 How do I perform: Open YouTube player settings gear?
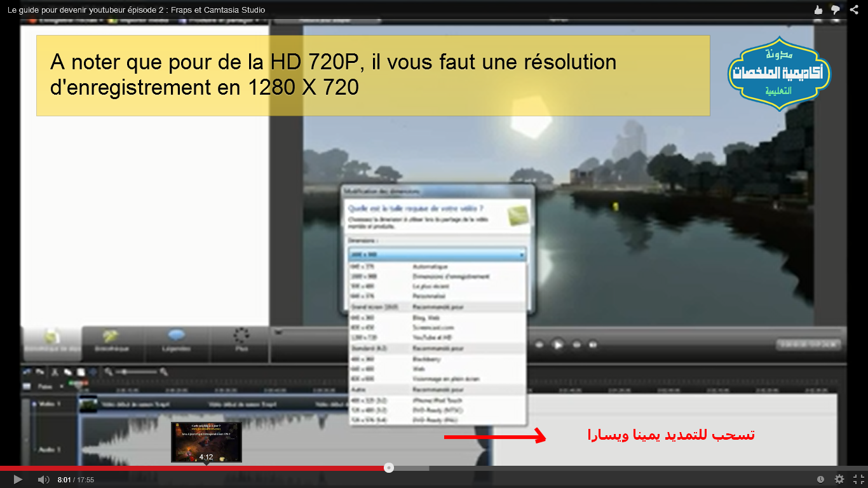tap(839, 480)
